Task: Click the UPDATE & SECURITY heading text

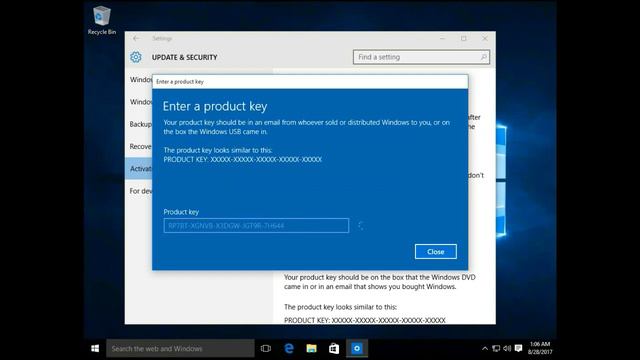Action: click(x=184, y=58)
